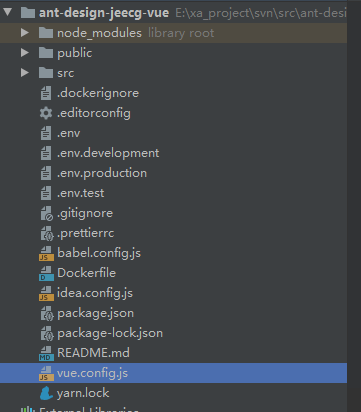
Task: Click the babel.config.js JS file icon
Action: [46, 253]
